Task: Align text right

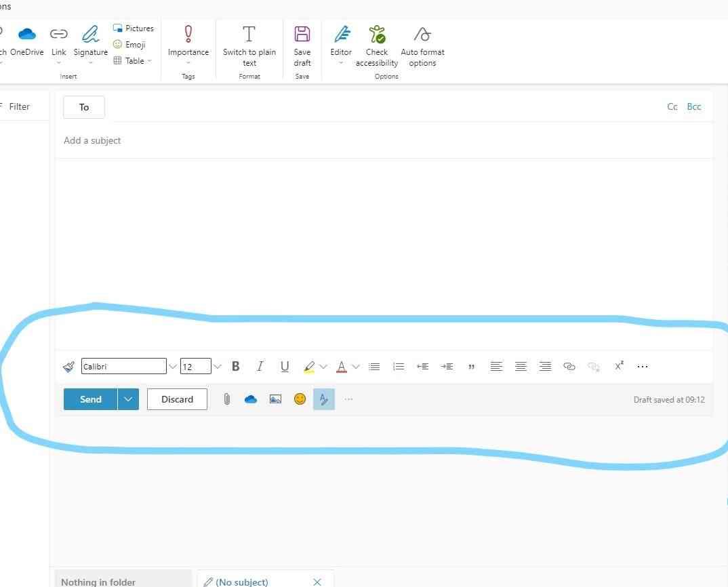Action: point(545,367)
